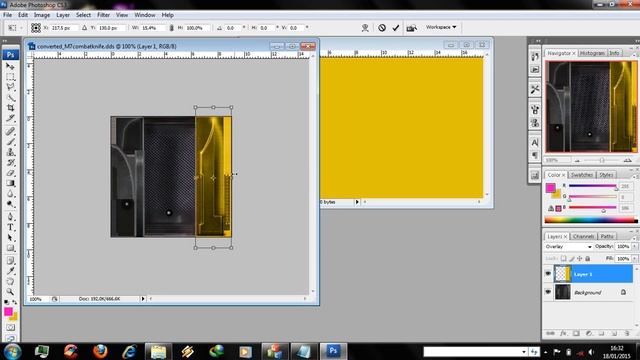640x360 pixels.
Task: Toggle lock all
Action: (588, 258)
